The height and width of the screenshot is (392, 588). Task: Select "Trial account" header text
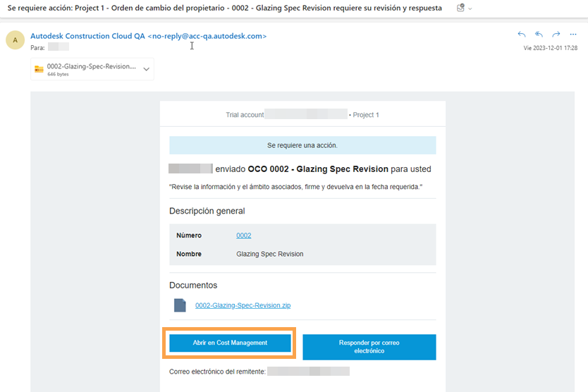click(x=245, y=115)
